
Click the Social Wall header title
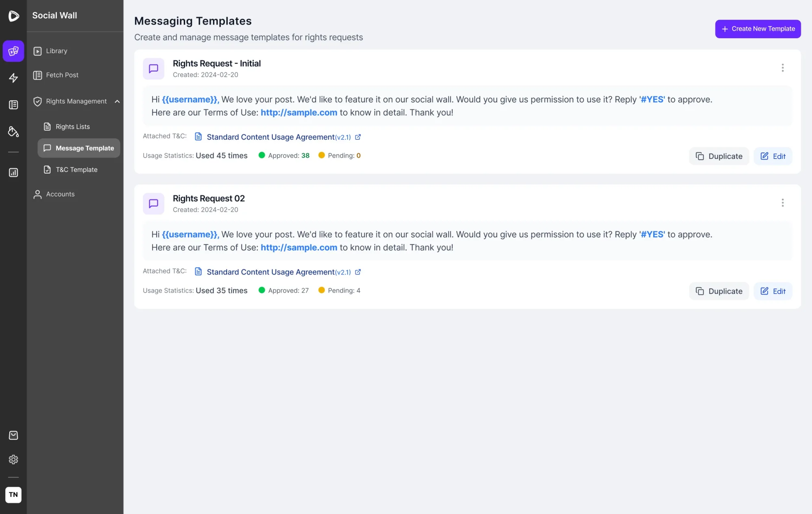(54, 15)
